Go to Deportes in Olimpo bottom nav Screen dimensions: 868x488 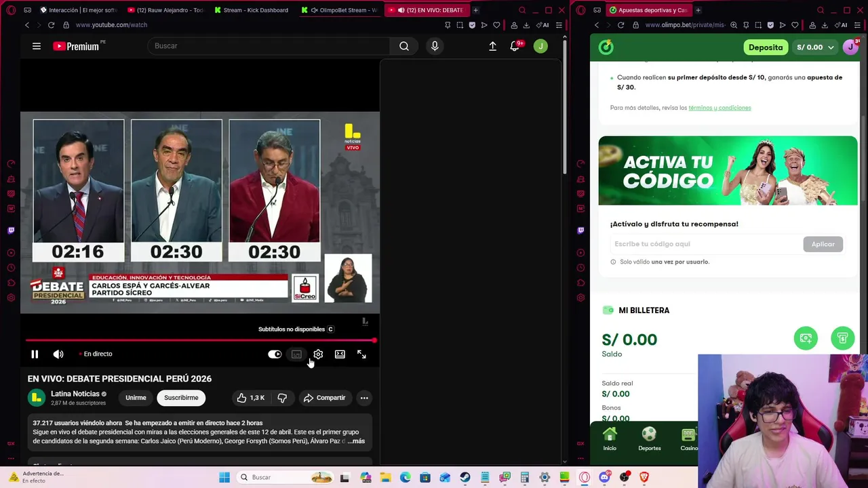(649, 439)
